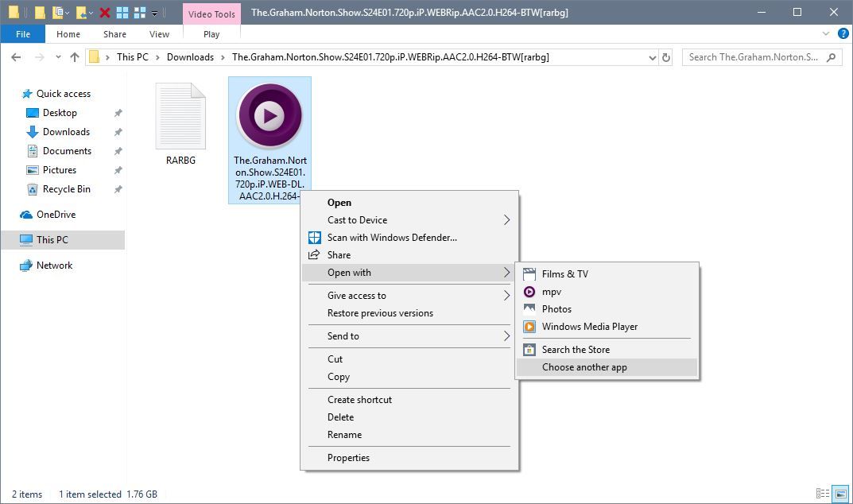Choose Restore previous versions in context menu
The image size is (853, 504).
[x=410, y=313]
